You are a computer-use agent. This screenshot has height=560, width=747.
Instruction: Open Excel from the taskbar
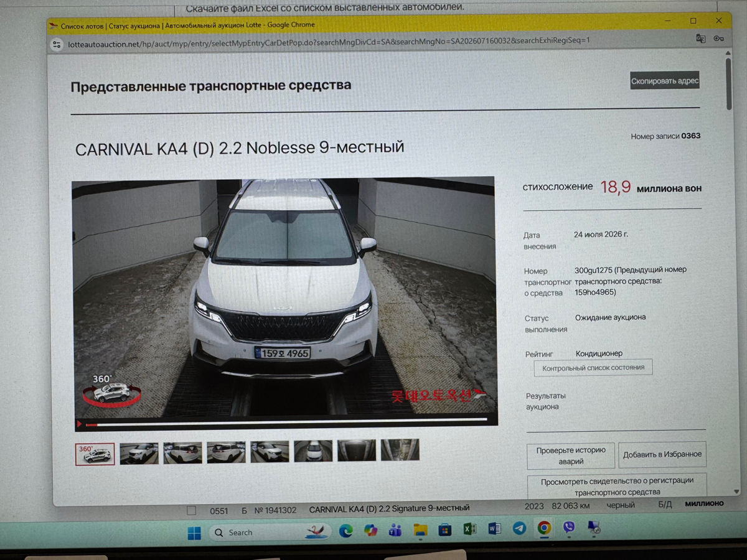(469, 529)
